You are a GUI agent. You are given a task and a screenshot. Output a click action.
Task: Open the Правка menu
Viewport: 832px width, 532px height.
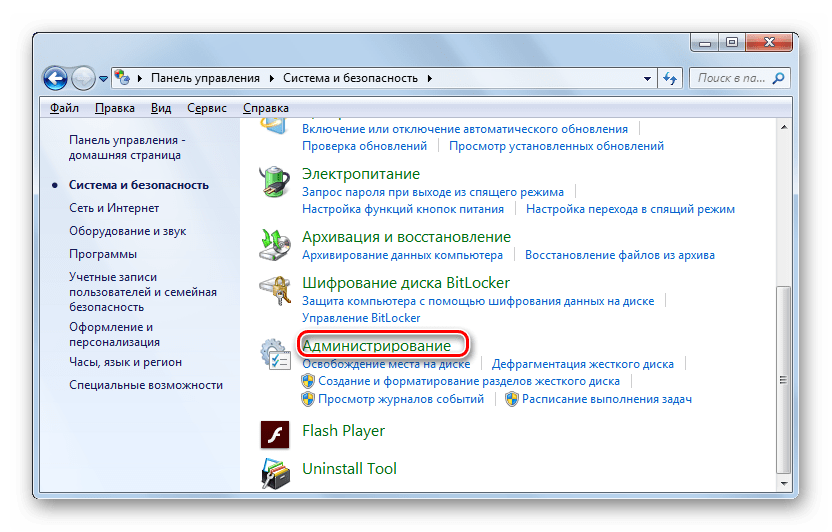coord(115,108)
